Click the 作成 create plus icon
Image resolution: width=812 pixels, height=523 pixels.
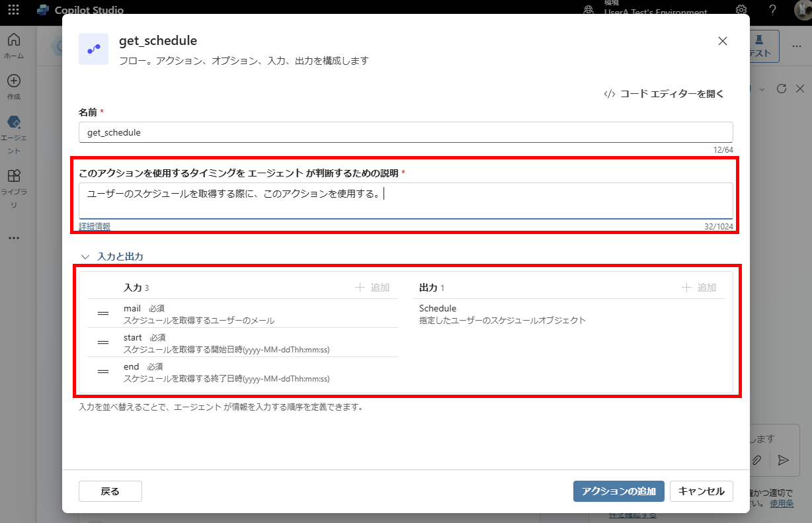click(14, 81)
